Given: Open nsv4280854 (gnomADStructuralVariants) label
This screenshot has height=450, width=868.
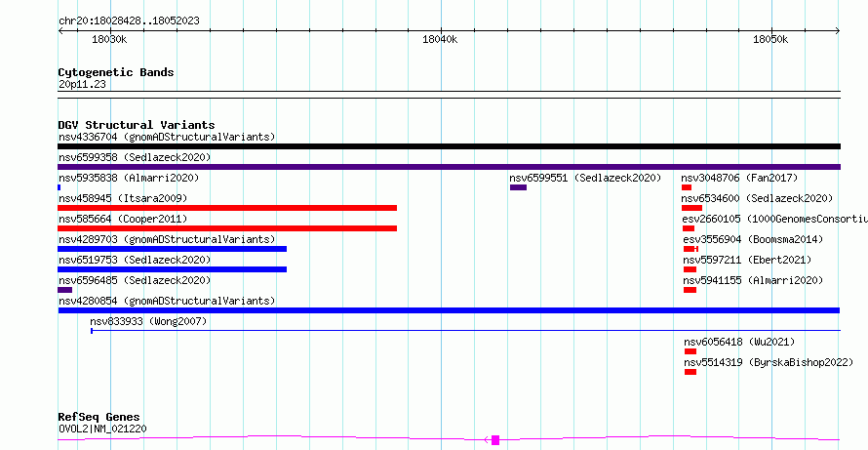Looking at the screenshot, I should click(x=167, y=301).
